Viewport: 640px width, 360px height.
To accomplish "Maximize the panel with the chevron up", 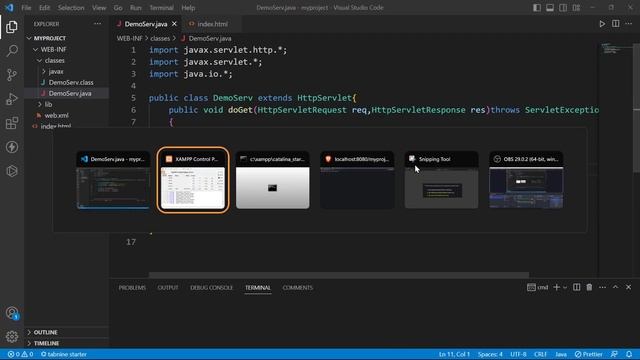I will [x=616, y=287].
